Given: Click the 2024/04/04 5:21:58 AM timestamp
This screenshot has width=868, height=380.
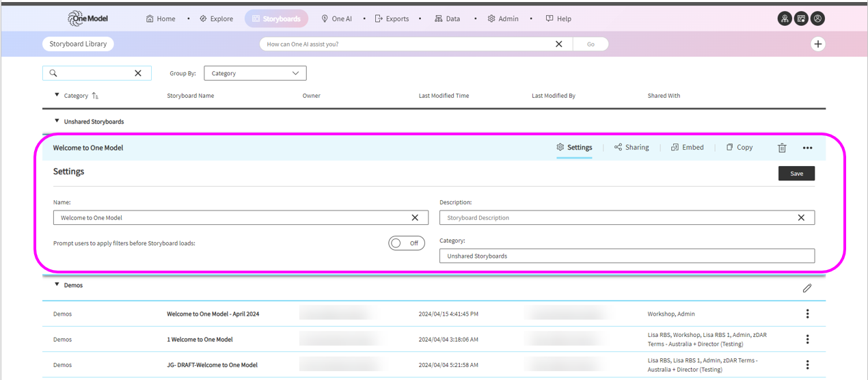Looking at the screenshot, I should tap(448, 365).
